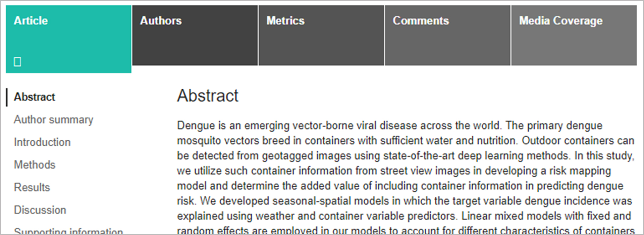Screen dimensions: 644x235
Task: Click the large Abstract heading
Action: coord(208,96)
